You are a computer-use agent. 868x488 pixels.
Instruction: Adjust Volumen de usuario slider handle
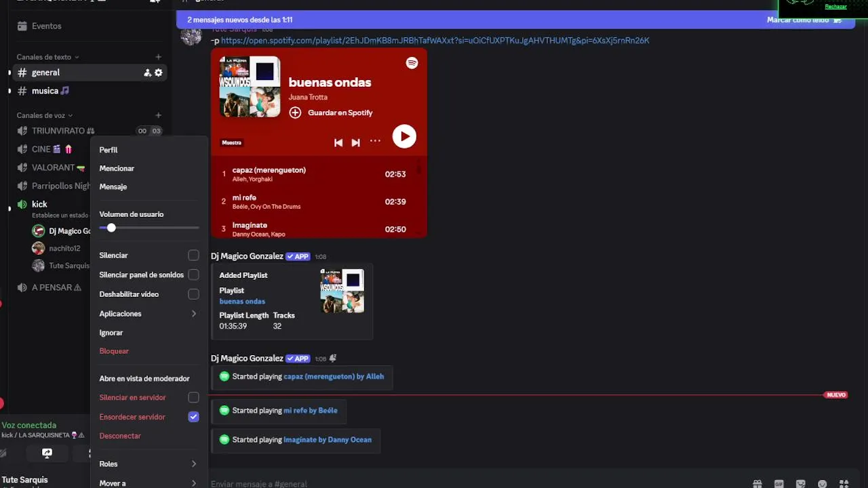[x=111, y=228]
